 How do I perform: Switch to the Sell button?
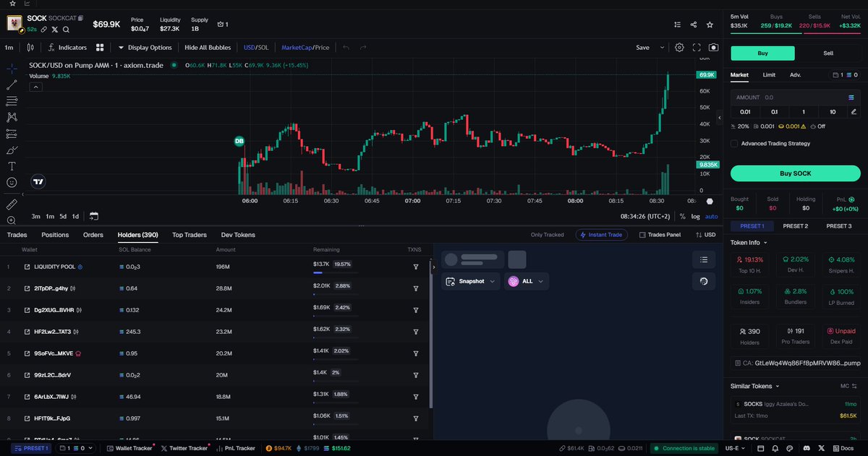tap(828, 53)
